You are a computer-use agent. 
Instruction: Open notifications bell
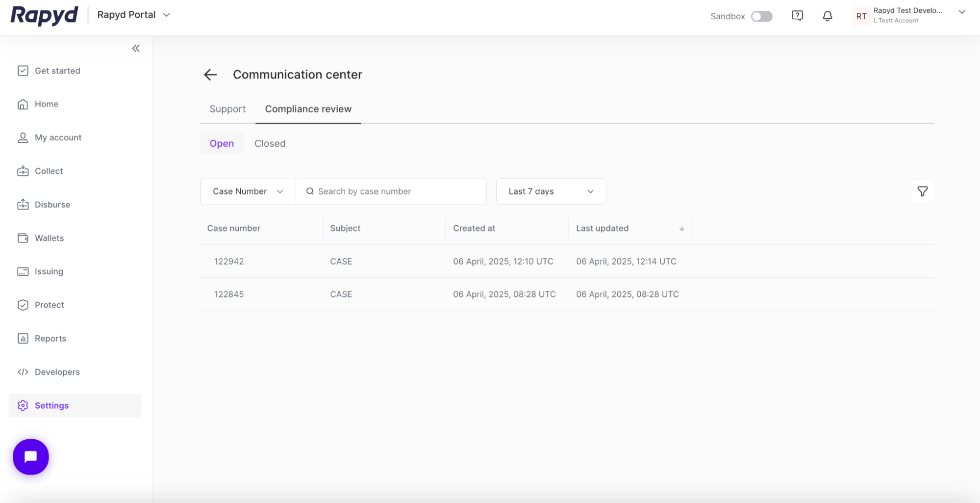coord(827,16)
